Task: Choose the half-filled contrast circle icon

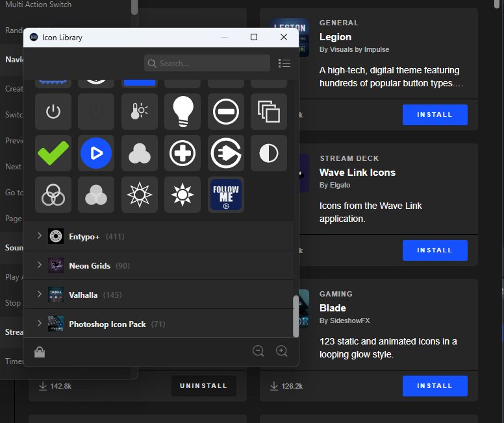Action: tap(269, 153)
